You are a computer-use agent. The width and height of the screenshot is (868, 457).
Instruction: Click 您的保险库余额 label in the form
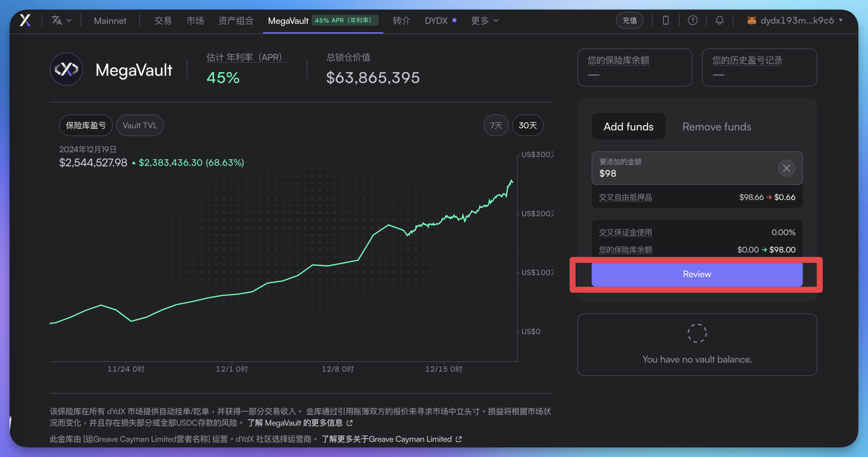pos(625,250)
